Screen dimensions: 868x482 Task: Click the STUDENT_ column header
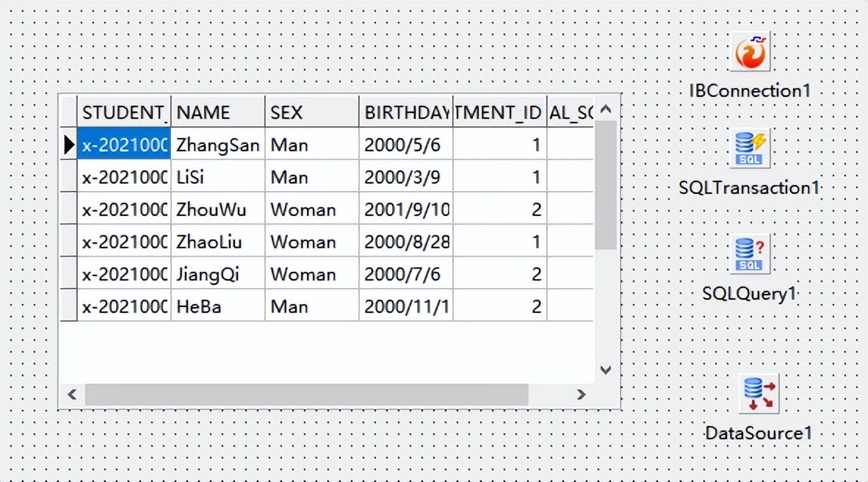(124, 112)
